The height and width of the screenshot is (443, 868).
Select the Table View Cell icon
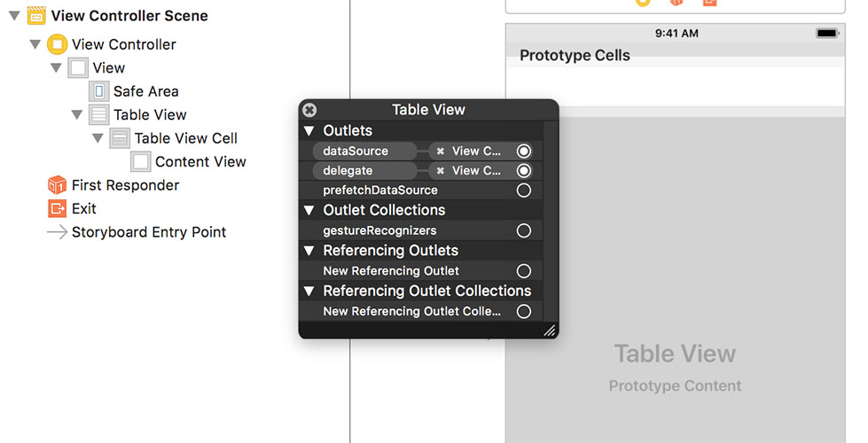coord(120,138)
